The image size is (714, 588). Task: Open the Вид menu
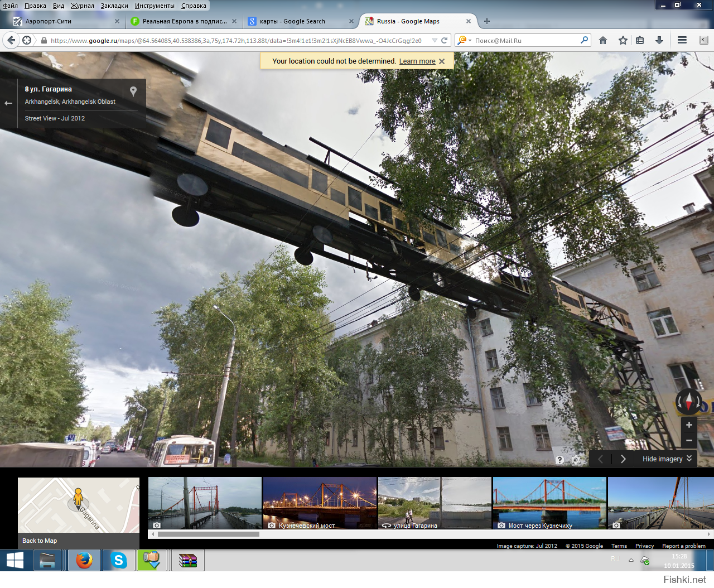[x=59, y=6]
